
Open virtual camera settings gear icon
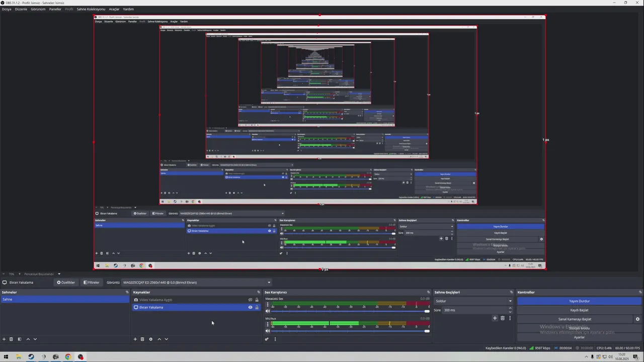coord(637,319)
